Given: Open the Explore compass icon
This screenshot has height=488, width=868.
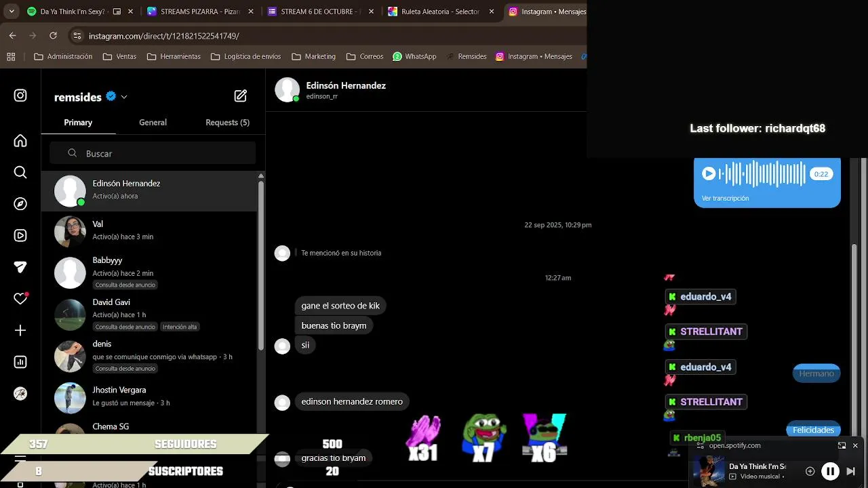Looking at the screenshot, I should tap(20, 204).
